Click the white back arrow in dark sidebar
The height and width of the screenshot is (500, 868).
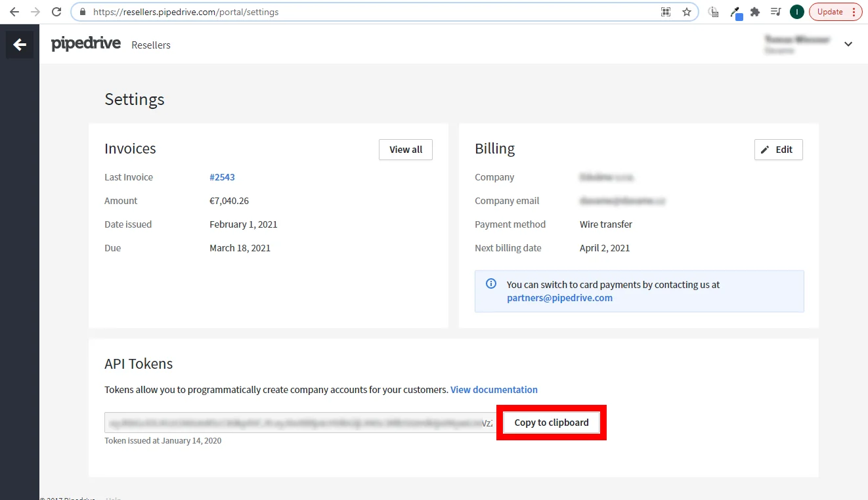20,45
